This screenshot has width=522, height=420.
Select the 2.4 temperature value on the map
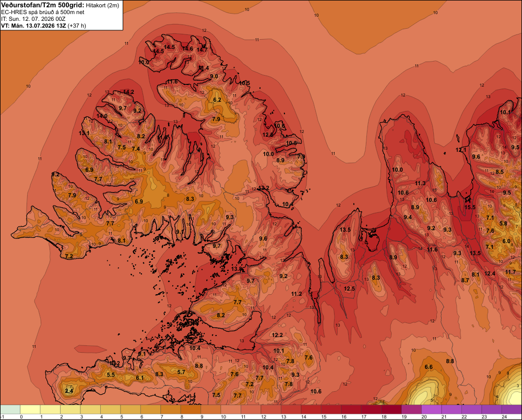point(69,391)
